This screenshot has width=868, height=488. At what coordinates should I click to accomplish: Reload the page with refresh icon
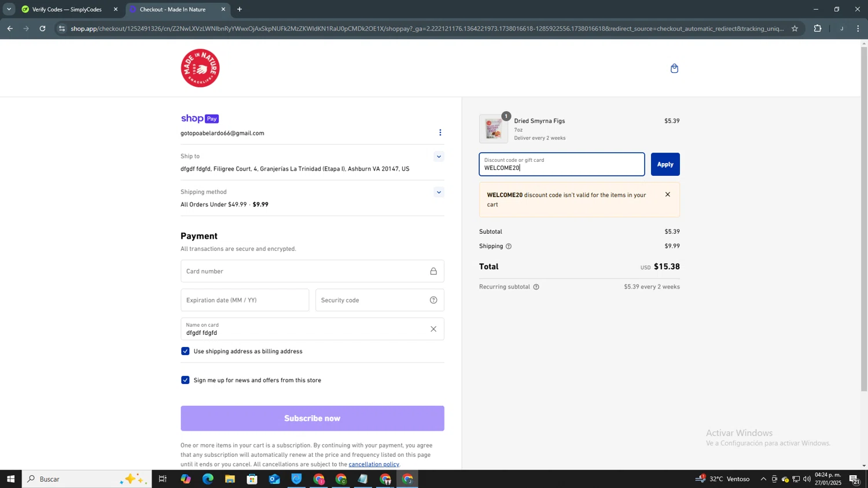[x=42, y=28]
